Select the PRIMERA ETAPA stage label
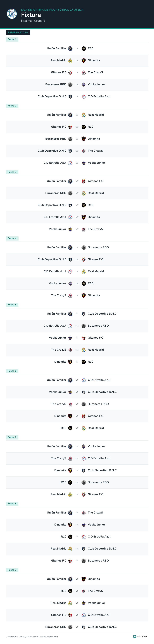This screenshot has height=644, width=154. (18, 32)
